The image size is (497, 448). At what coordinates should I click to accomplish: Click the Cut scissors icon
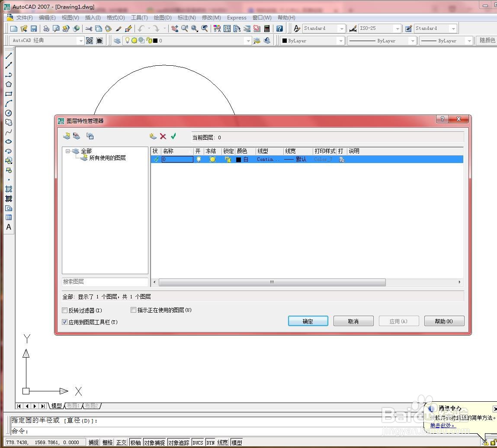(x=89, y=29)
